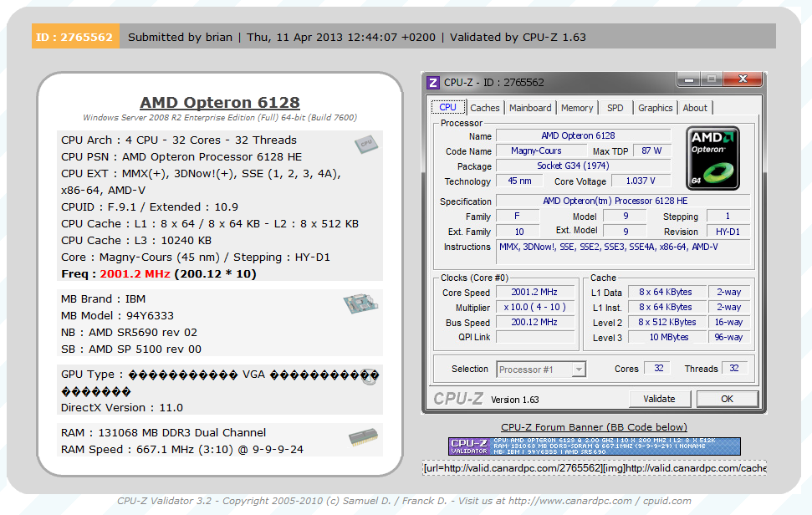Click the Instructions field listing MMX, 3DNow!
The image size is (812, 515).
(623, 252)
